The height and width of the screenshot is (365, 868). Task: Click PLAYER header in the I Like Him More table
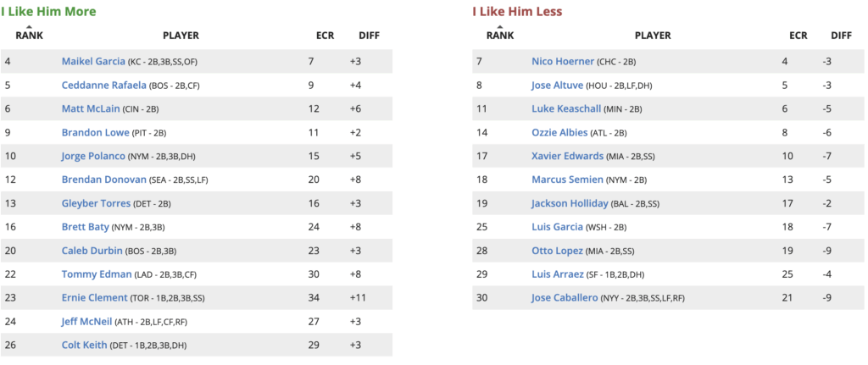pyautogui.click(x=181, y=36)
